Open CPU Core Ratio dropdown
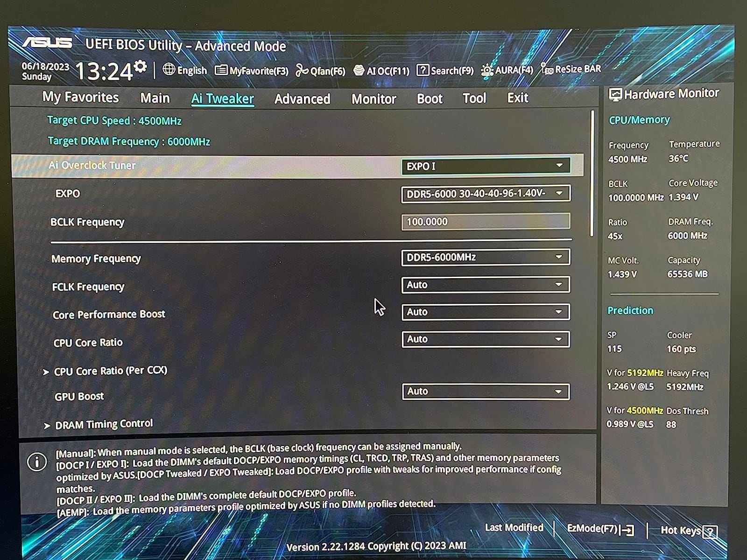The height and width of the screenshot is (560, 747). click(x=486, y=339)
